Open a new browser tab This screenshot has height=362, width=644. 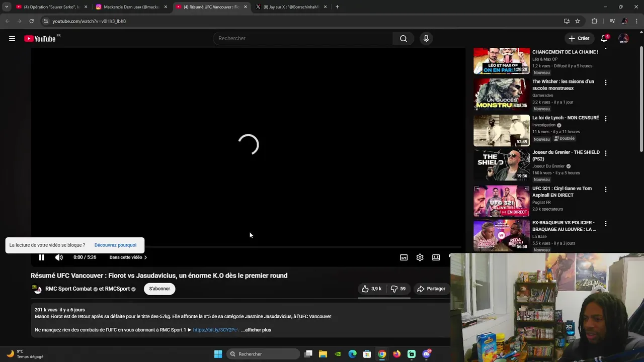click(x=337, y=7)
